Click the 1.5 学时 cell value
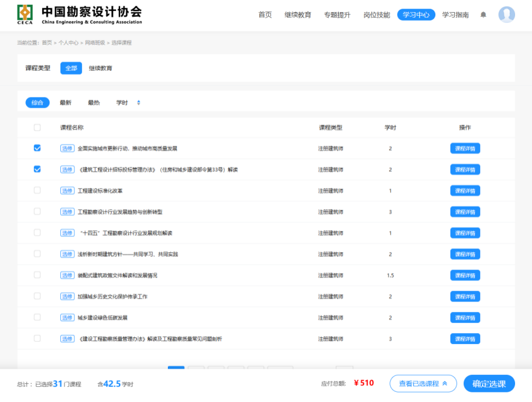This screenshot has width=532, height=402. pyautogui.click(x=390, y=276)
